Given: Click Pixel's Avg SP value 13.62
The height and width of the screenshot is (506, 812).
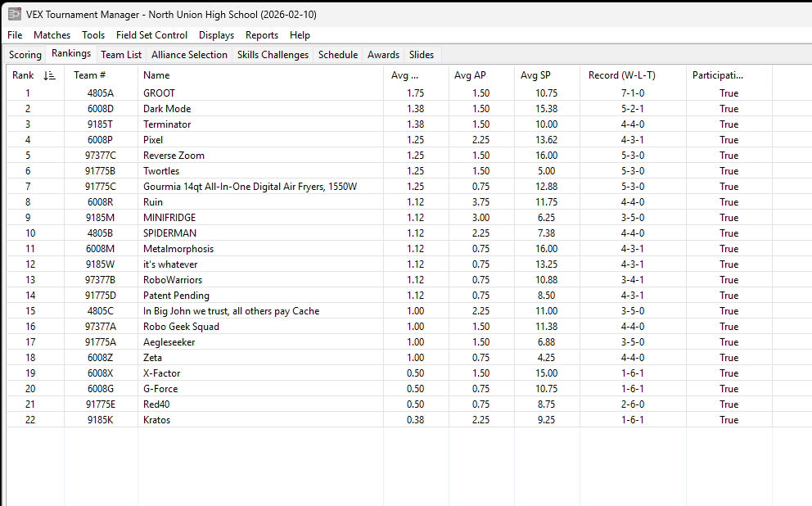Looking at the screenshot, I should click(x=546, y=140).
